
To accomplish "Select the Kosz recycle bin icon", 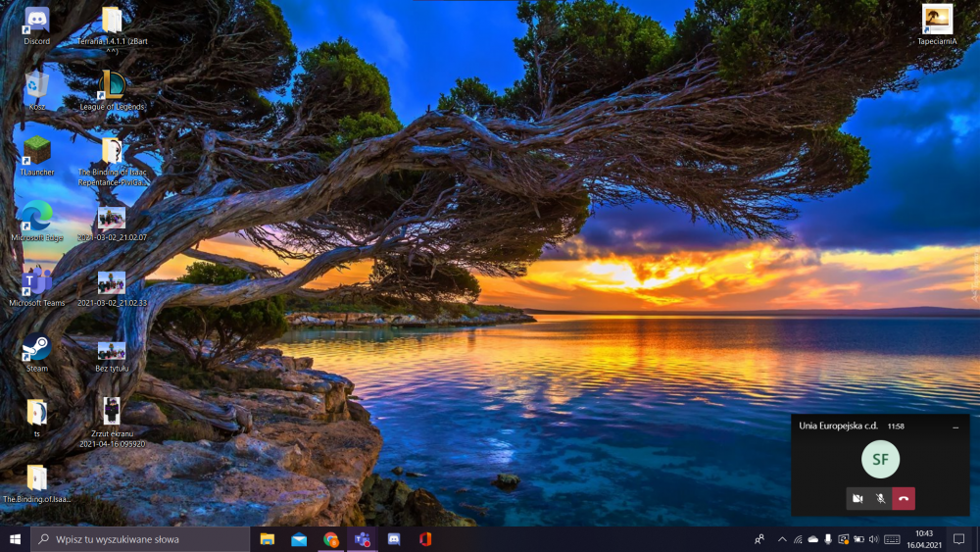I will coord(36,86).
